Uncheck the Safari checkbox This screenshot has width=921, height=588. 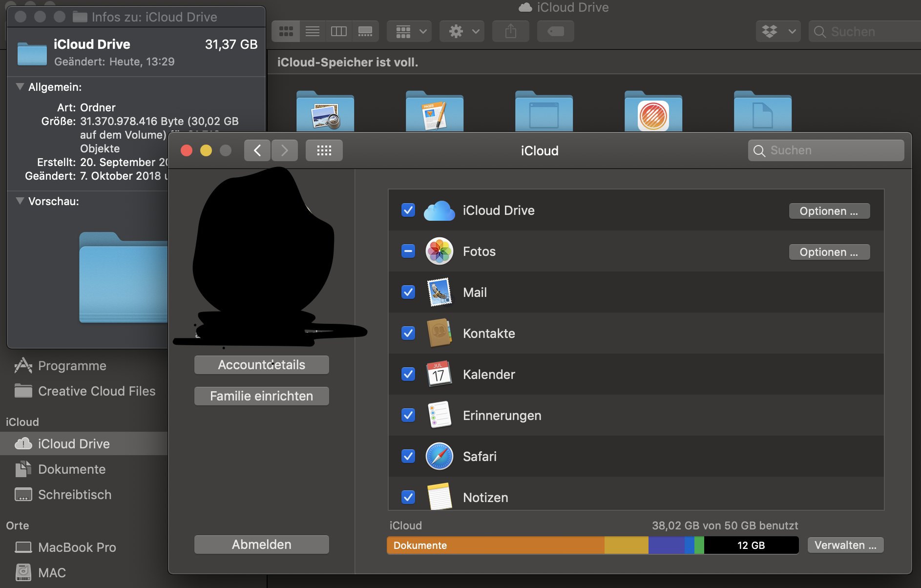point(408,457)
